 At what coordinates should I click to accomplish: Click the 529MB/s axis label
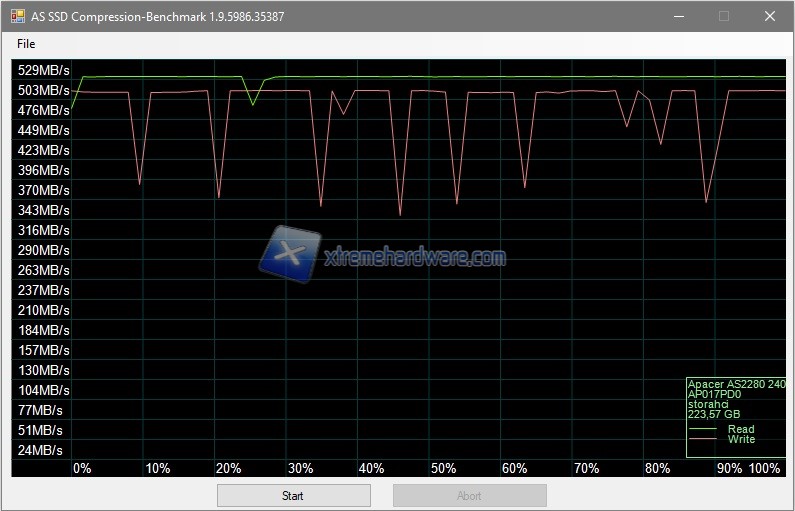[42, 71]
